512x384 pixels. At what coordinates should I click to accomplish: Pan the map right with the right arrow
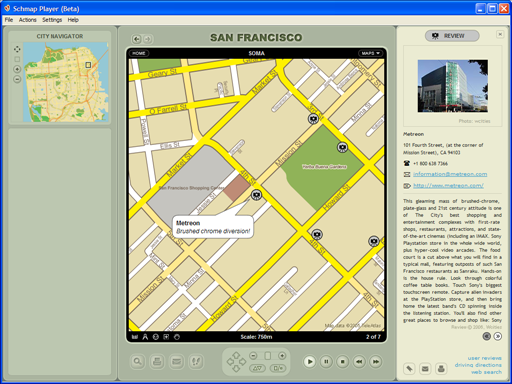(x=243, y=361)
